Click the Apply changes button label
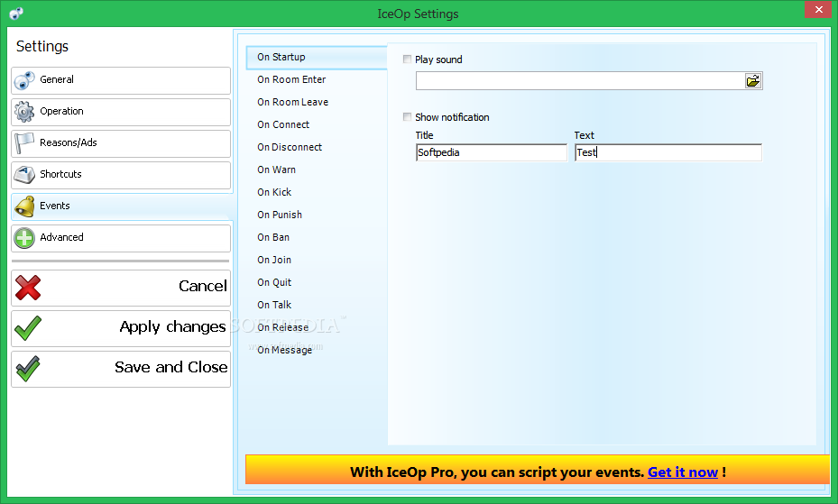Image resolution: width=838 pixels, height=504 pixels. pyautogui.click(x=172, y=326)
